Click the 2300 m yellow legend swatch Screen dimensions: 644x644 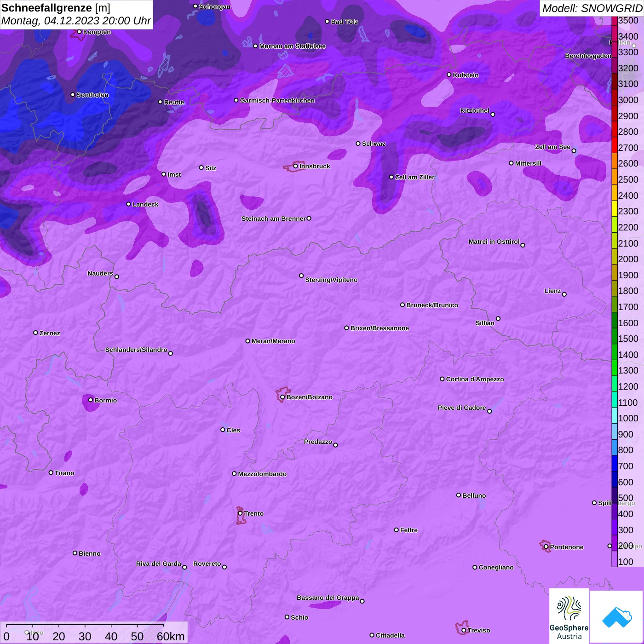(615, 208)
